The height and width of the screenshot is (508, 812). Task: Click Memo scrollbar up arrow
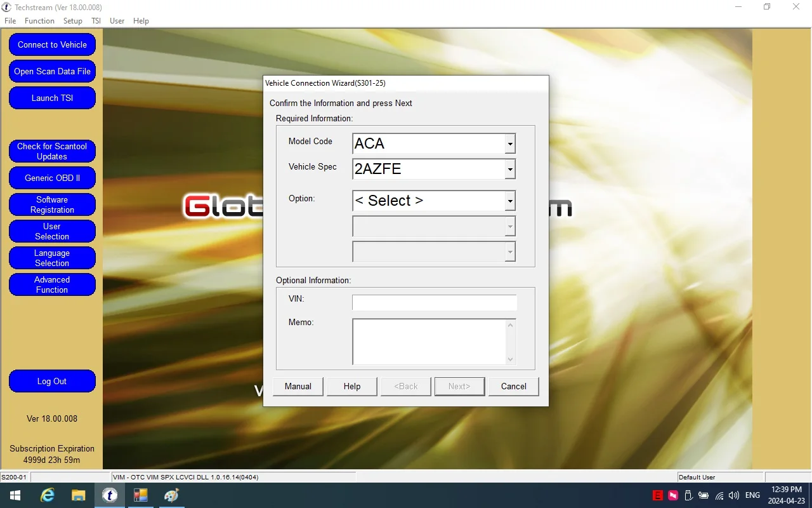[x=510, y=325]
